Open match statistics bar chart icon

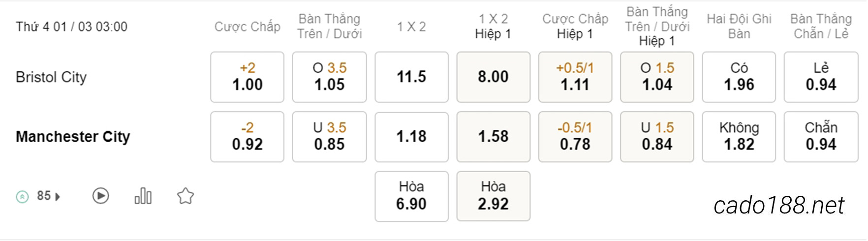[143, 196]
